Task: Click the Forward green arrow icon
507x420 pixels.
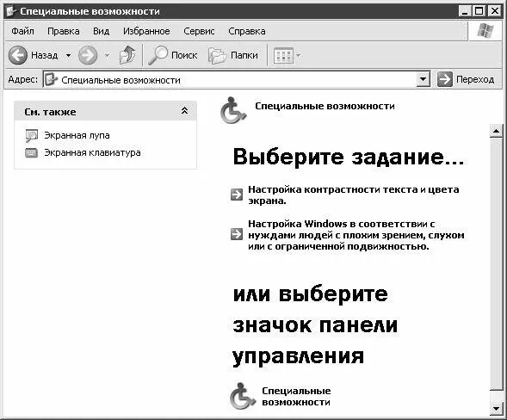Action: point(88,55)
